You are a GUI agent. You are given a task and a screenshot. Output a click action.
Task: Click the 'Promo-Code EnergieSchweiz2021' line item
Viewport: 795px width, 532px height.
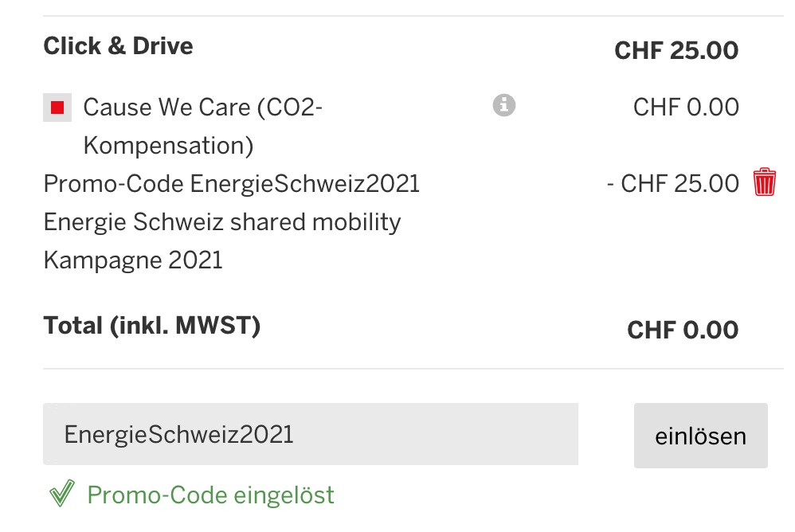pos(231,184)
